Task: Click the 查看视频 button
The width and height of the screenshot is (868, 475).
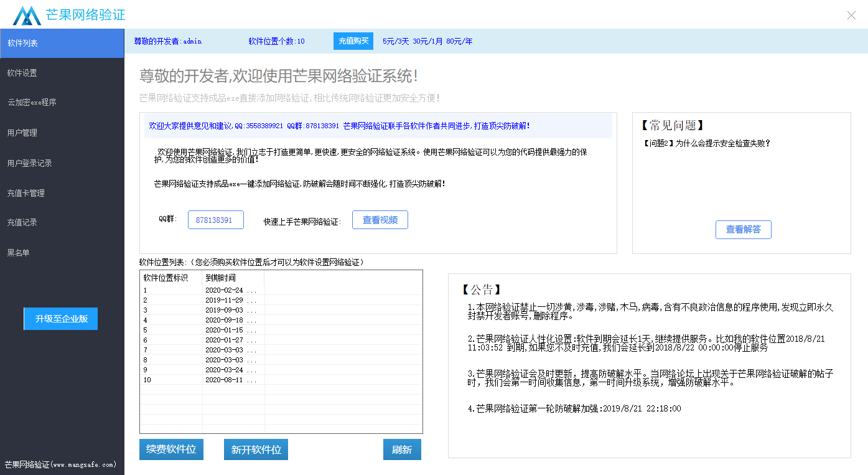Action: point(380,220)
